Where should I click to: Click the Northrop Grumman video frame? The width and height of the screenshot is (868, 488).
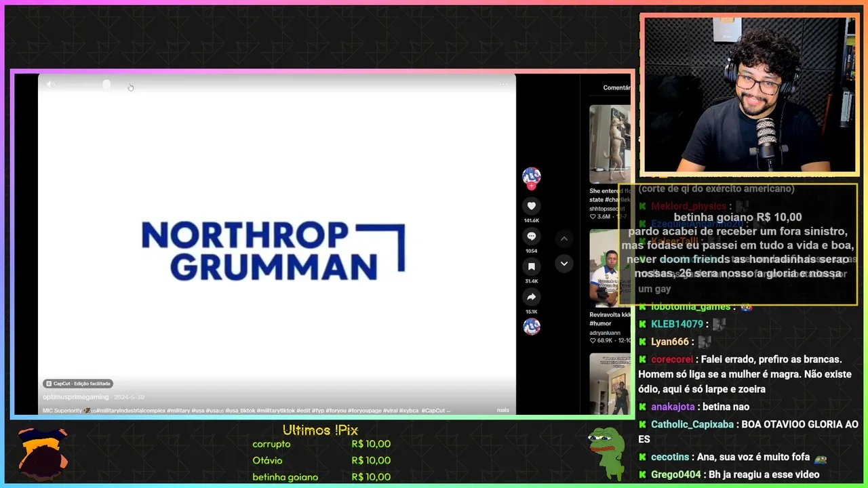(x=277, y=244)
